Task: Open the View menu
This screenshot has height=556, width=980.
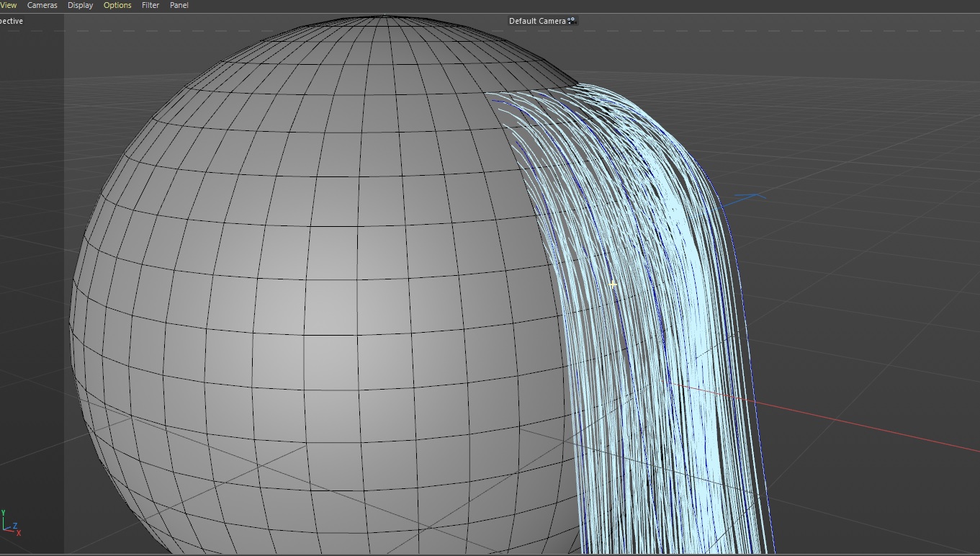Action: coord(9,5)
